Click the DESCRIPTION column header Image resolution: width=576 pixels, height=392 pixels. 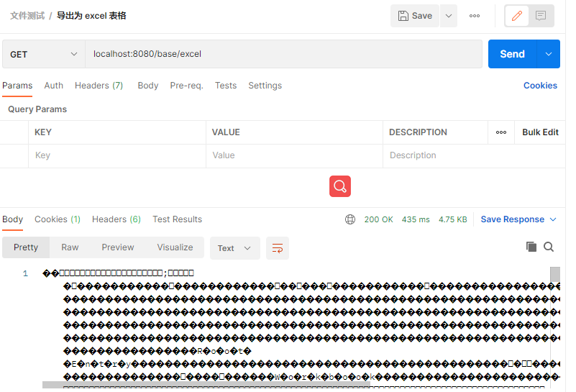point(418,132)
